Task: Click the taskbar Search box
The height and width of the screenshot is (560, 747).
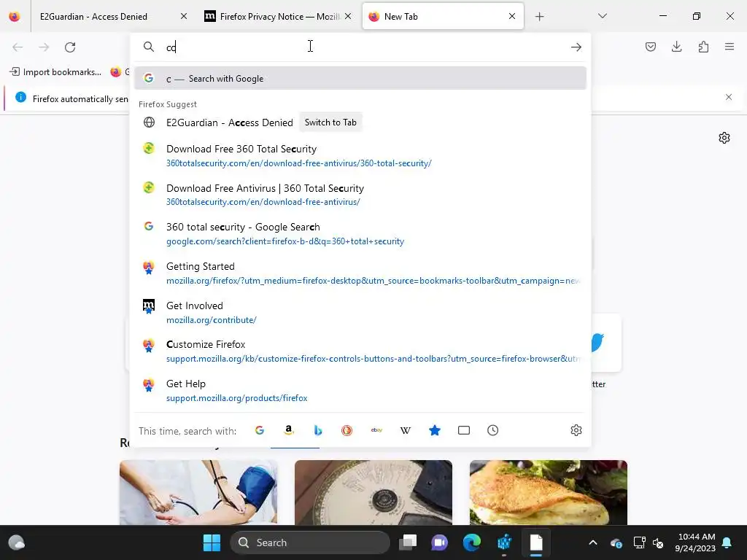Action: [309, 542]
